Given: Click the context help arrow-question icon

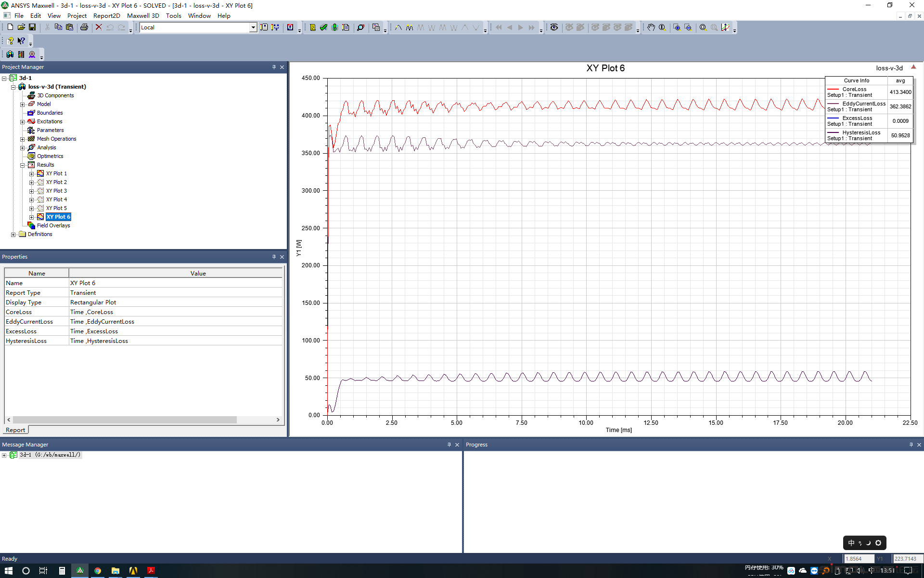Looking at the screenshot, I should (21, 41).
